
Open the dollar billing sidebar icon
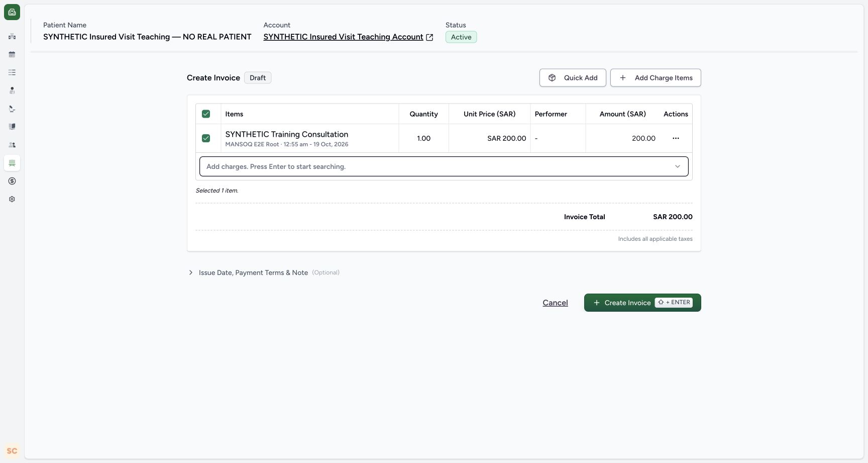click(x=12, y=181)
